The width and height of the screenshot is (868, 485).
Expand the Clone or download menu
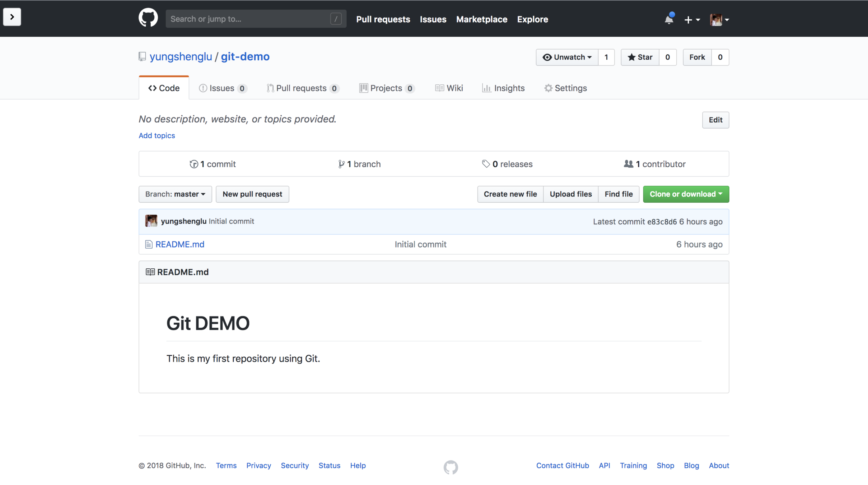(686, 194)
